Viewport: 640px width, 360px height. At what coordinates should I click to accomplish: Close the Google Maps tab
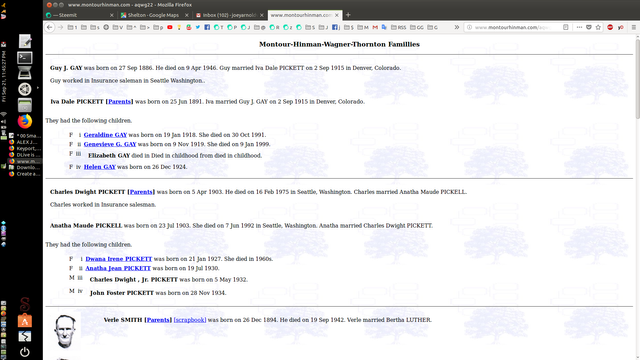point(187,15)
